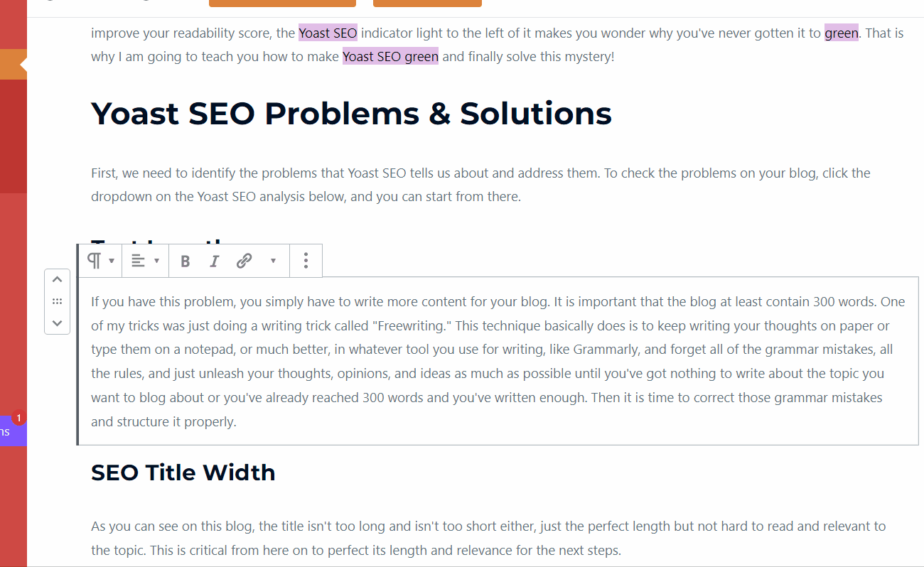Place cursor in paragraph starting "If you have this problem"
Image resolution: width=924 pixels, height=567 pixels.
coord(498,361)
